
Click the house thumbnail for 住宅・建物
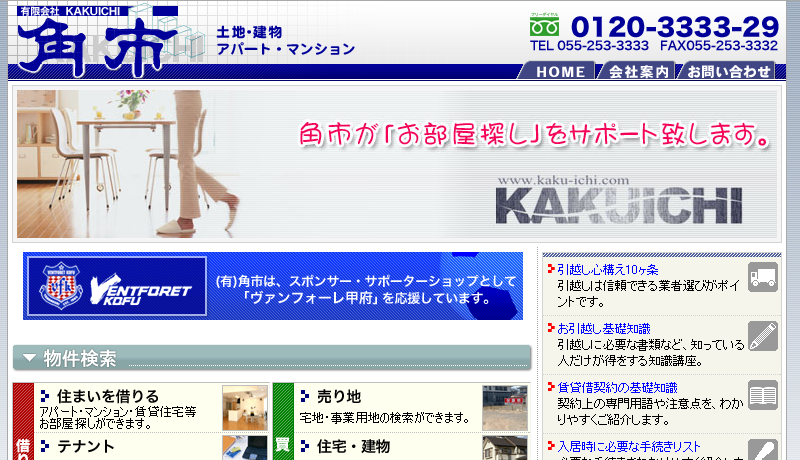tap(505, 448)
